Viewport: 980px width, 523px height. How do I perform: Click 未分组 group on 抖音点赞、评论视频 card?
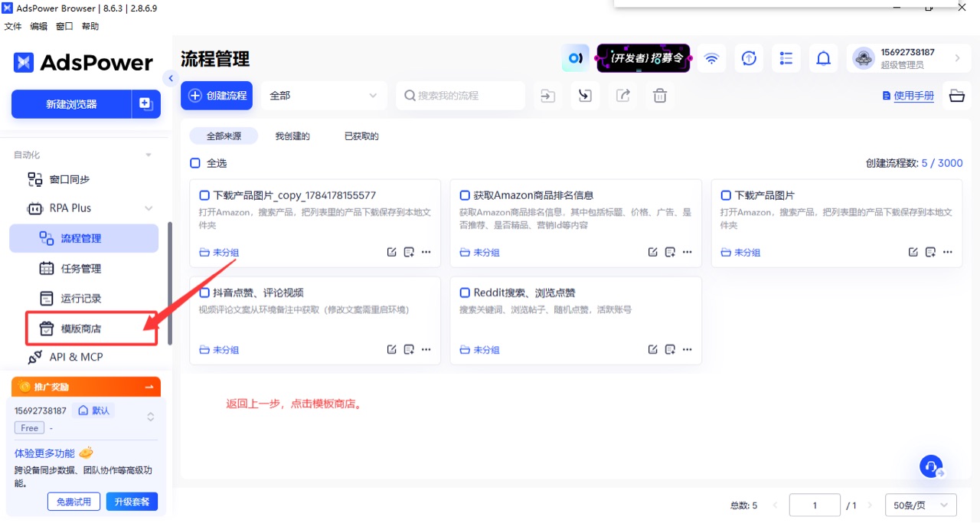click(219, 349)
